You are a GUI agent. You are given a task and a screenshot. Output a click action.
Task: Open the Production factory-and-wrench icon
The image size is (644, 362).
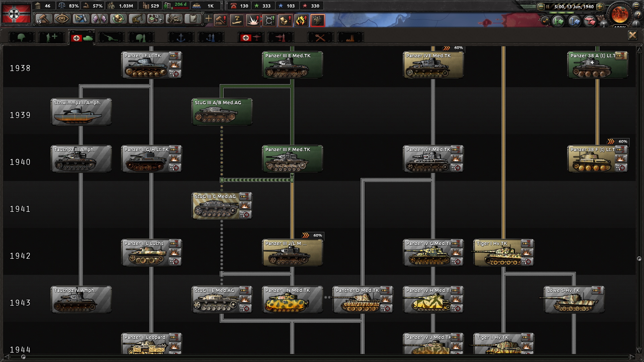(156, 19)
